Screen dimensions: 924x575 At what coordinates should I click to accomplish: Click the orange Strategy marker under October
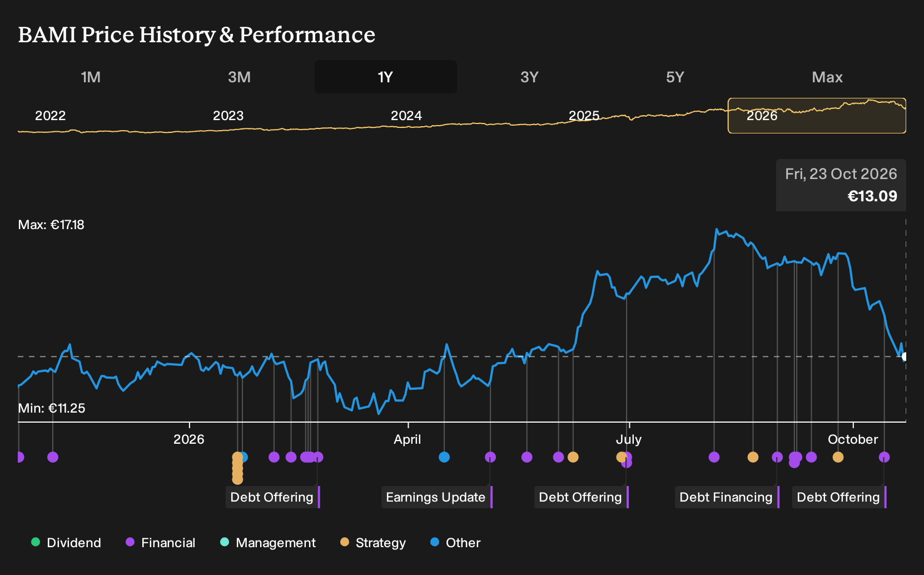click(x=838, y=457)
